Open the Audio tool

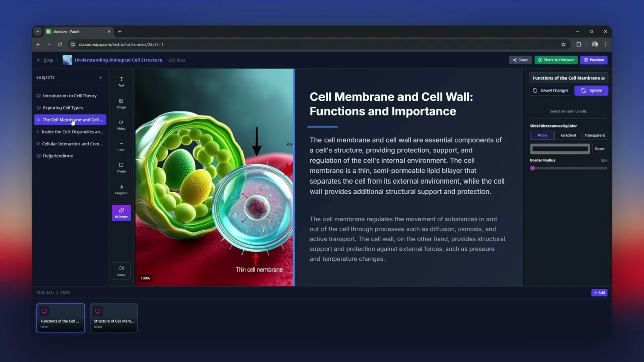point(121,270)
